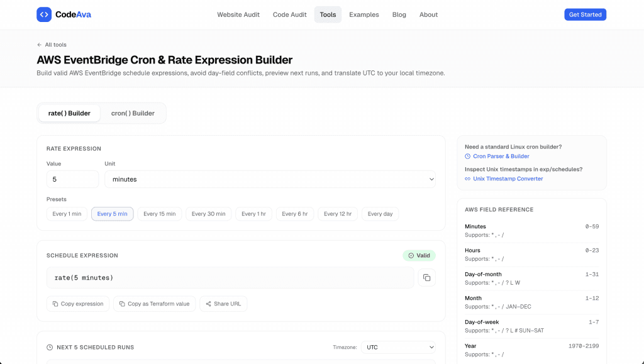Screen dimensions: 644x364
Task: Click the Day-of-month reference row label
Action: click(483, 274)
